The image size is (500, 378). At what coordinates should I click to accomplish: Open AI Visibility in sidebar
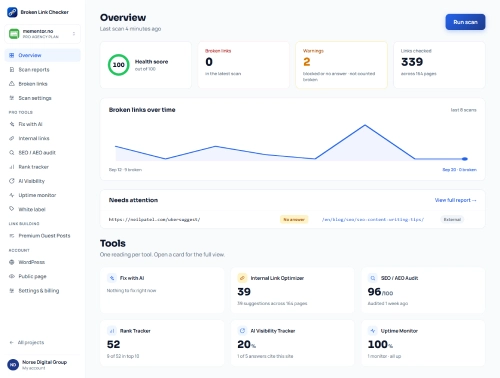pos(42,181)
